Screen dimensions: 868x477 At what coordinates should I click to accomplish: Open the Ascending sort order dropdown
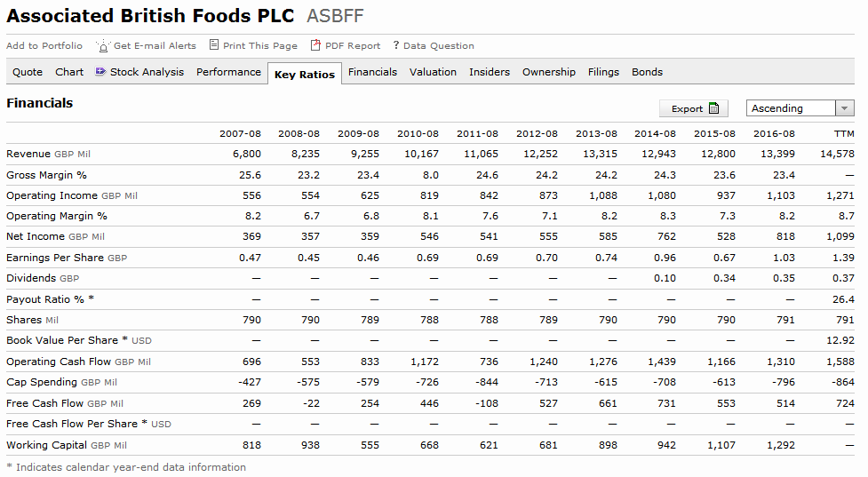coord(844,108)
